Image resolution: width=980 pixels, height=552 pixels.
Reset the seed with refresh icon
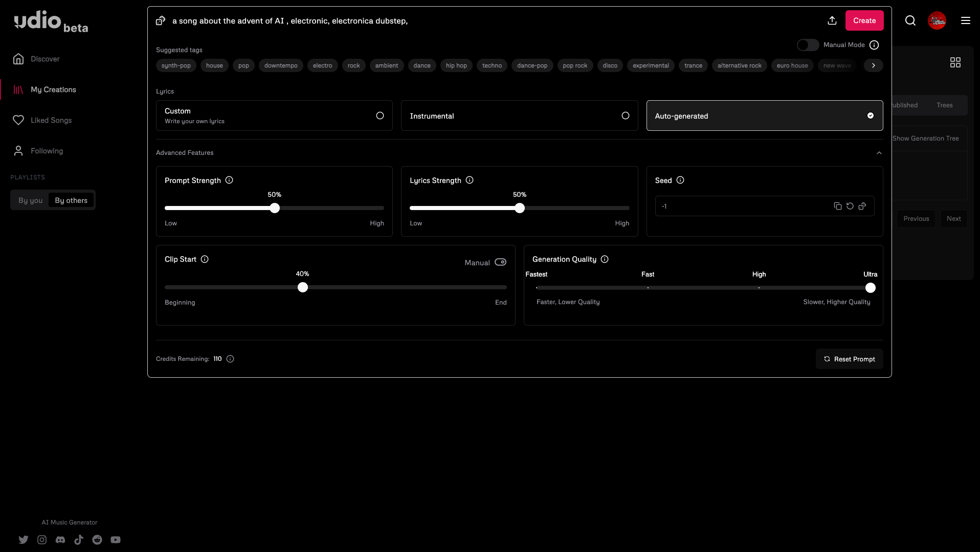coord(850,206)
